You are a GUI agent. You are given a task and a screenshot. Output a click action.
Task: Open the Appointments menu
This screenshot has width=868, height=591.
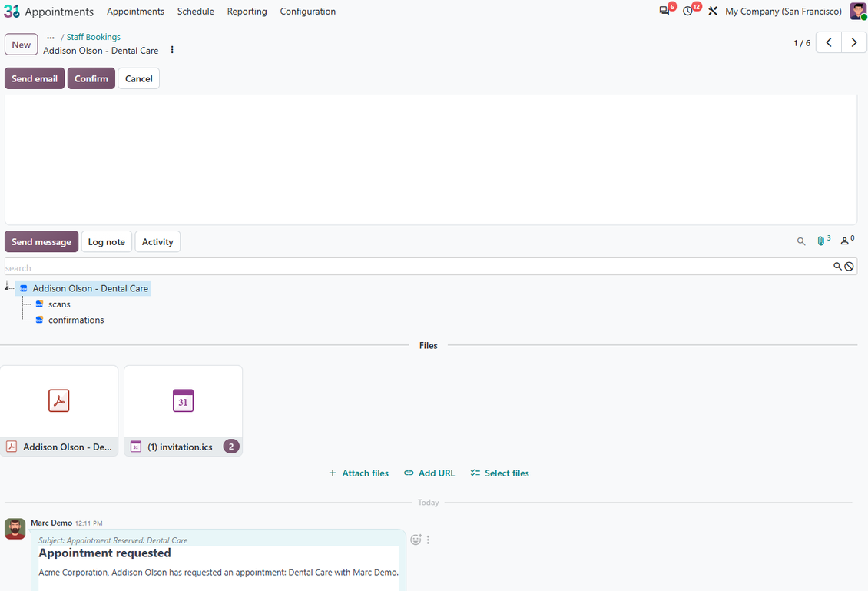(136, 11)
